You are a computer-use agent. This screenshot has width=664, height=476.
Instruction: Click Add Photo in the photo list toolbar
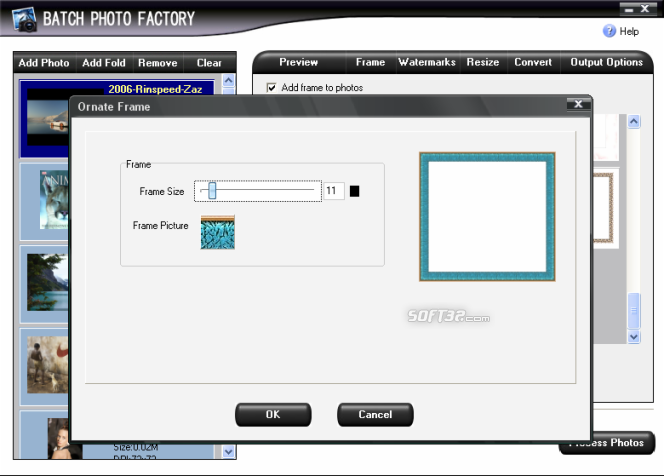click(x=44, y=63)
